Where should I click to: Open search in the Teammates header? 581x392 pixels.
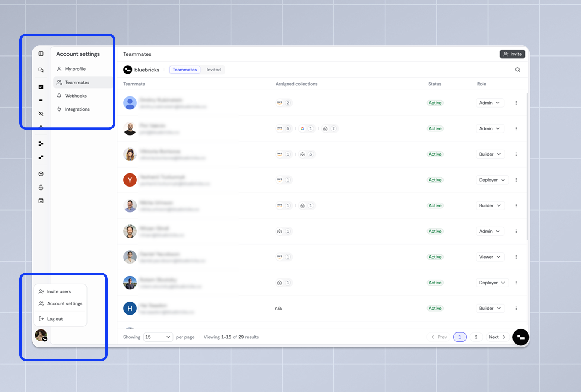click(517, 70)
